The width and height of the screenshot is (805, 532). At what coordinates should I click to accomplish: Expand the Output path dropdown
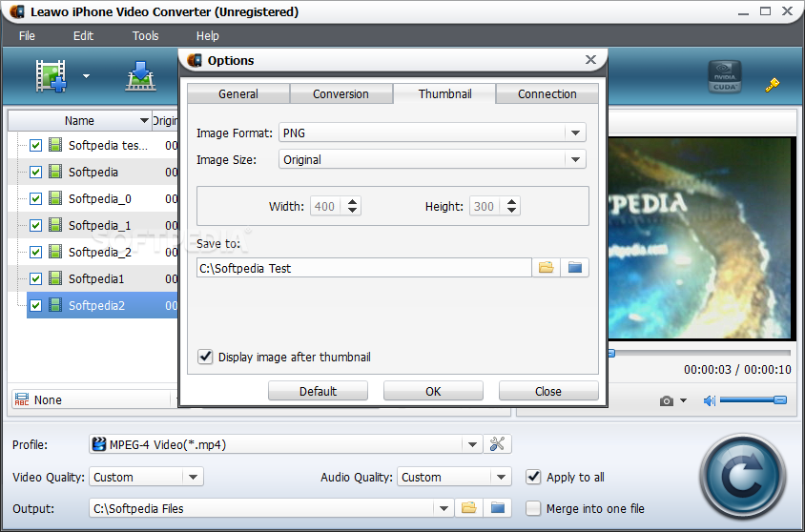(444, 508)
